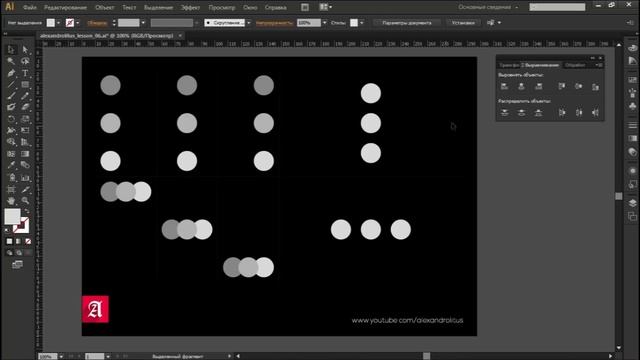Open brush definition dropdown
The width and height of the screenshot is (640, 360).
coord(249,23)
